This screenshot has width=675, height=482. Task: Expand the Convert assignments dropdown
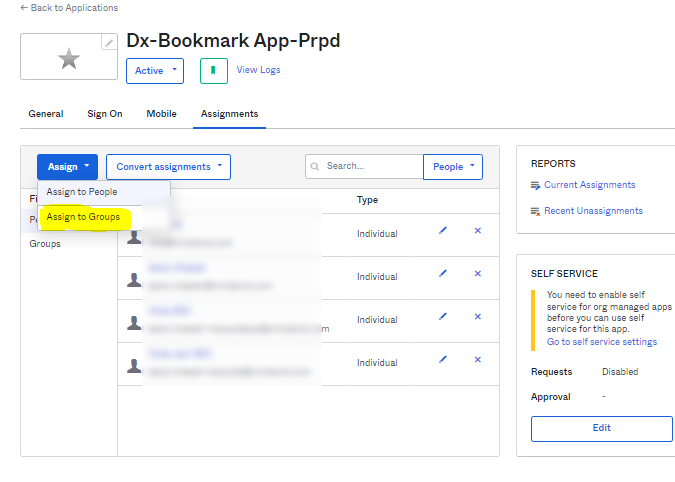tap(168, 167)
